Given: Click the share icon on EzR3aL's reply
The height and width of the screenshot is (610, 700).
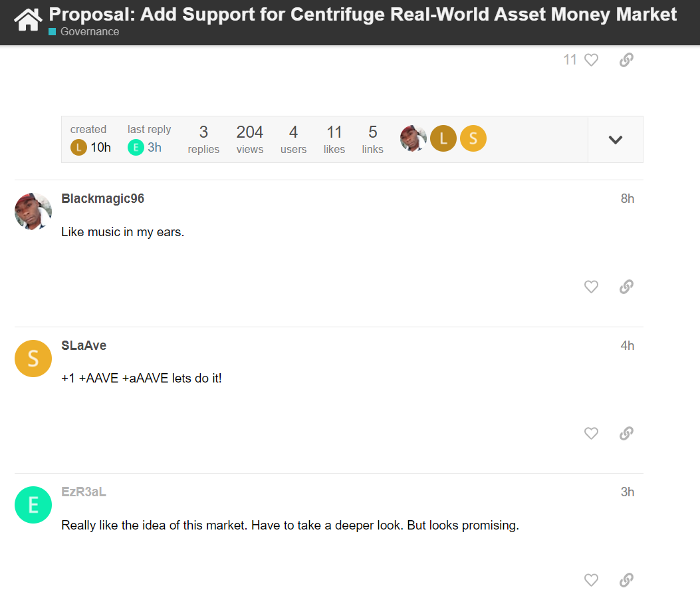Looking at the screenshot, I should point(626,580).
